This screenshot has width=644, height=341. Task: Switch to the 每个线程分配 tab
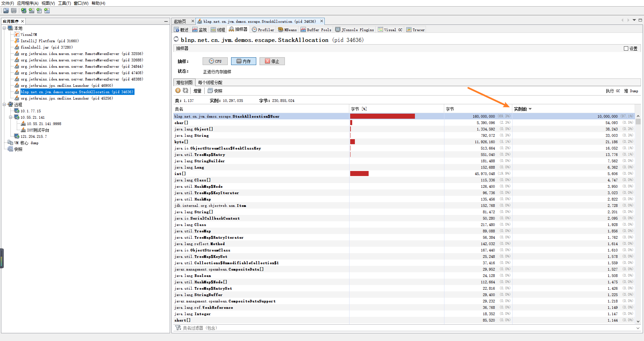(210, 82)
